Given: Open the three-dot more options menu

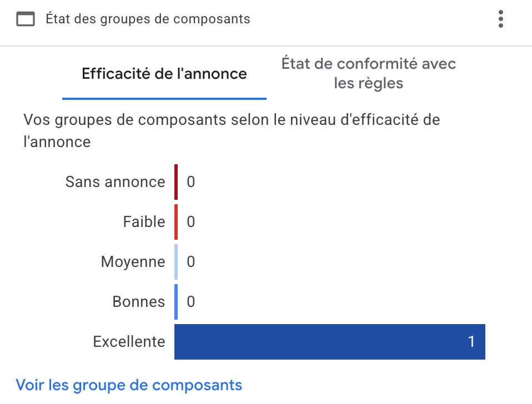Looking at the screenshot, I should coord(501,19).
